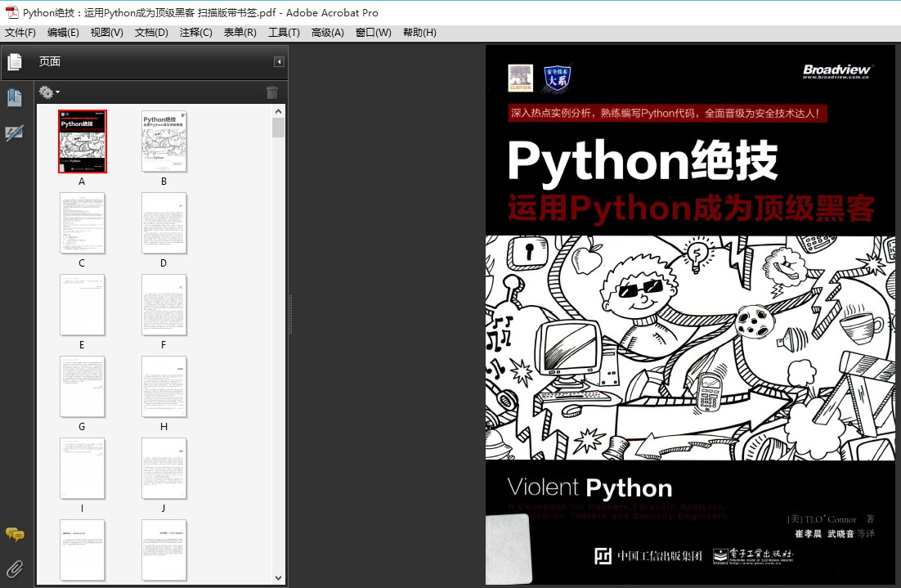This screenshot has width=901, height=588.
Task: Select page thumbnail I
Action: click(83, 468)
